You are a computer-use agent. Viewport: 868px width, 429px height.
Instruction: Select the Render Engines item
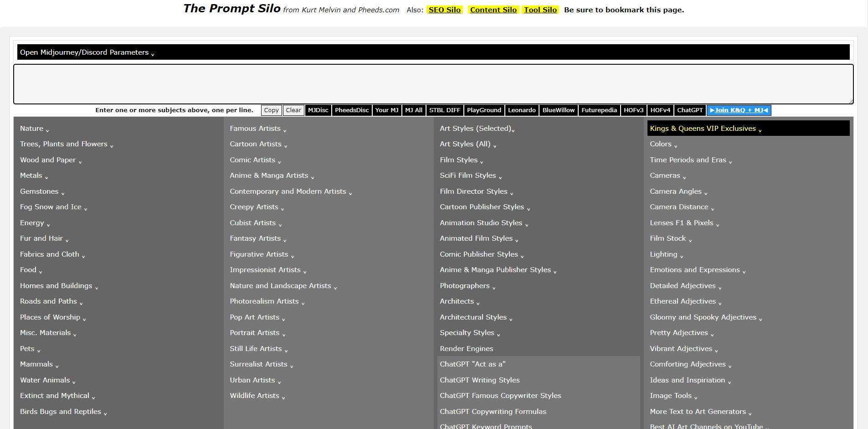466,349
